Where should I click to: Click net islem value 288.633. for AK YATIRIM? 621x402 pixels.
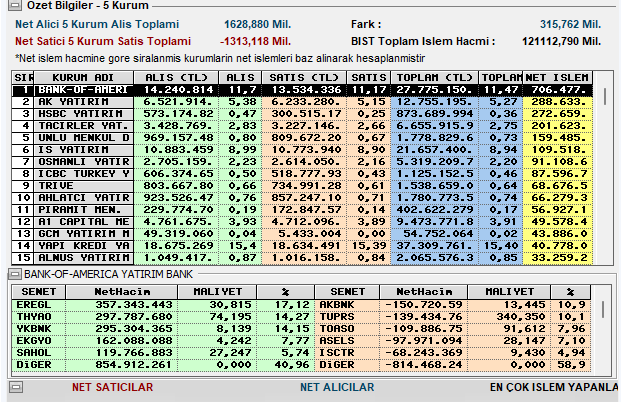coord(558,102)
